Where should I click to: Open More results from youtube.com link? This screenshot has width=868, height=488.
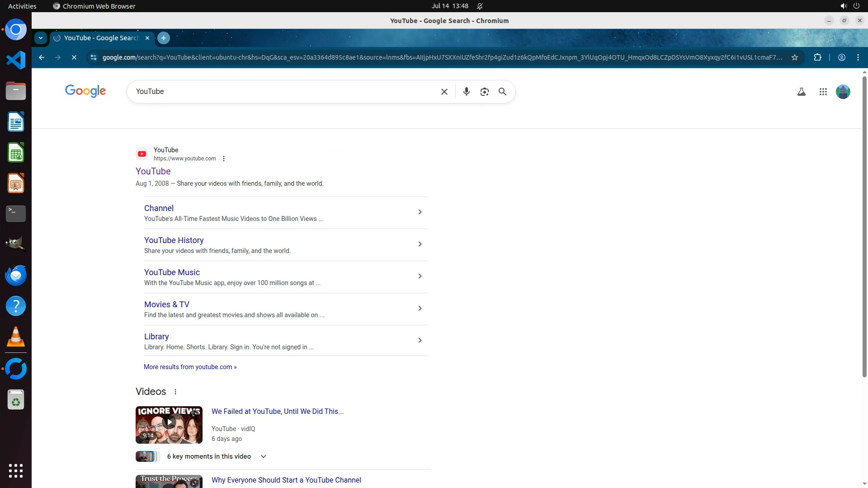pyautogui.click(x=190, y=367)
